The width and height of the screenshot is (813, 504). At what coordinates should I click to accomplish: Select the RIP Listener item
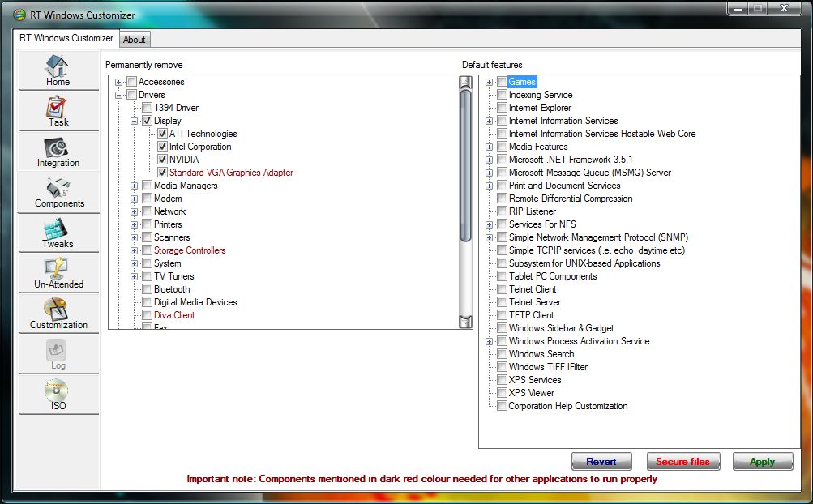pyautogui.click(x=532, y=211)
